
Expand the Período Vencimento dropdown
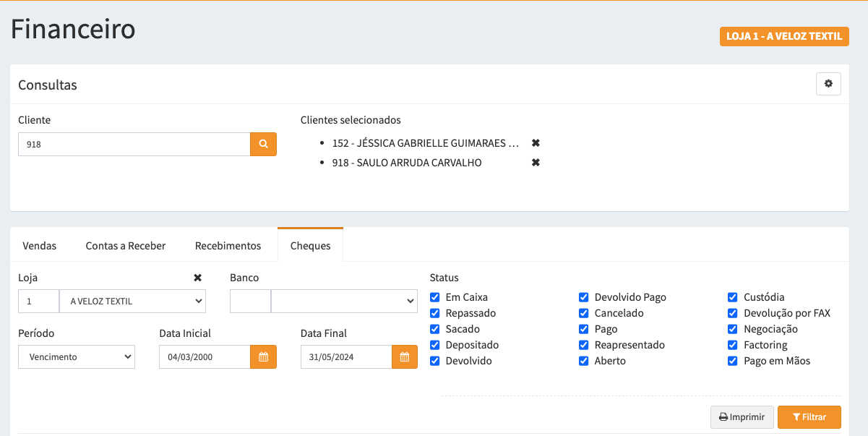click(x=77, y=356)
